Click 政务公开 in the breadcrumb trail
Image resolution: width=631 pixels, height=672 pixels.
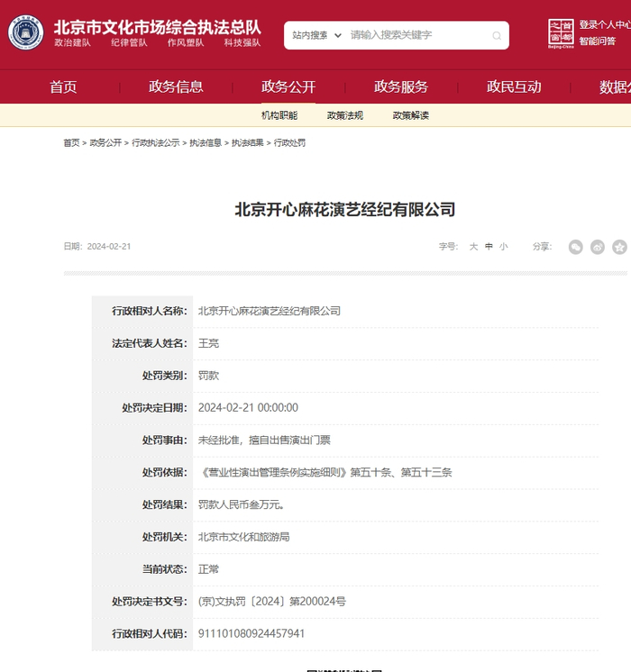pos(105,142)
